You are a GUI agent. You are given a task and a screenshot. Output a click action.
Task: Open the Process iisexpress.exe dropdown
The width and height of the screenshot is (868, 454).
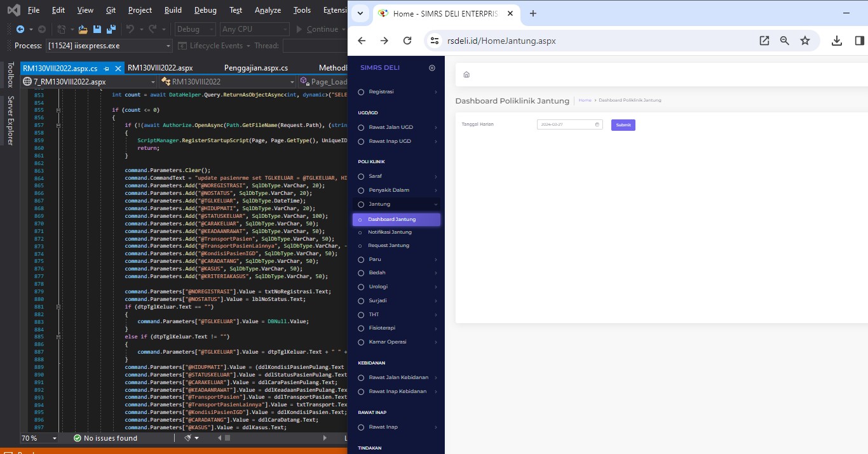coord(109,46)
